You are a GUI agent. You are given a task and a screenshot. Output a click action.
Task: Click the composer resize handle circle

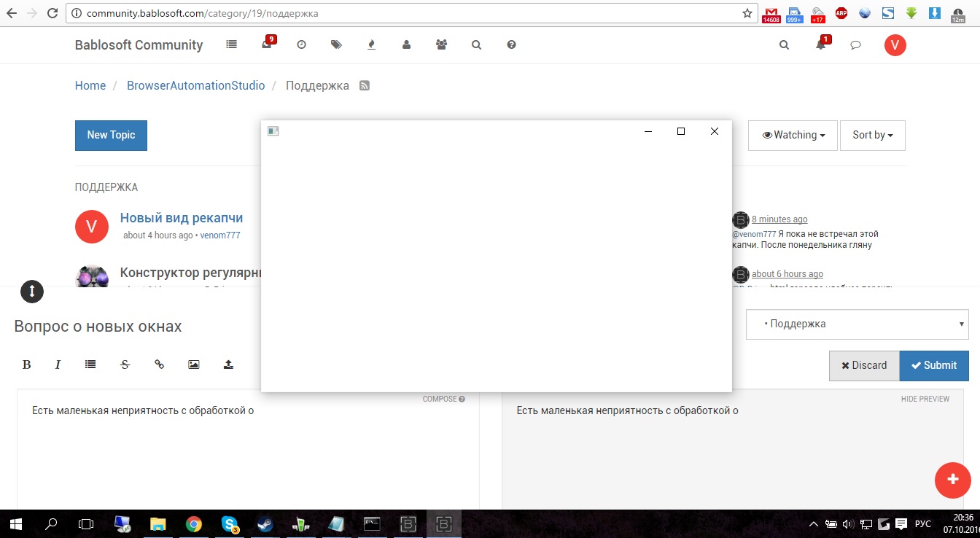32,292
